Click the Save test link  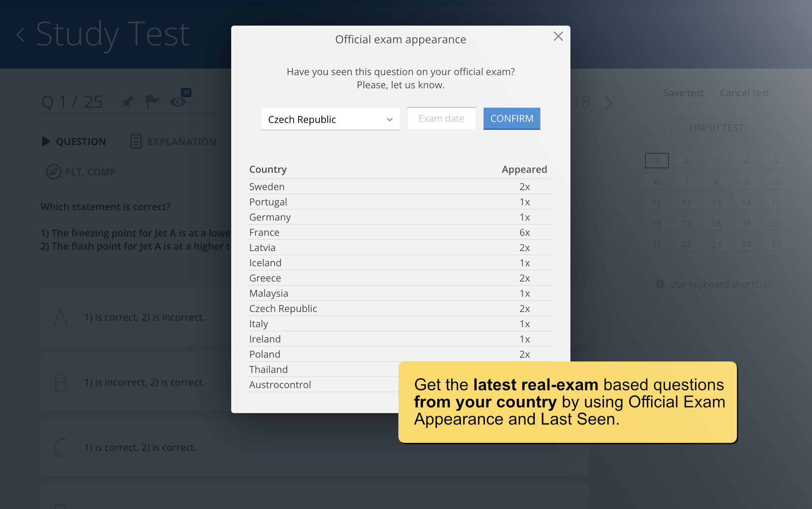pyautogui.click(x=683, y=93)
